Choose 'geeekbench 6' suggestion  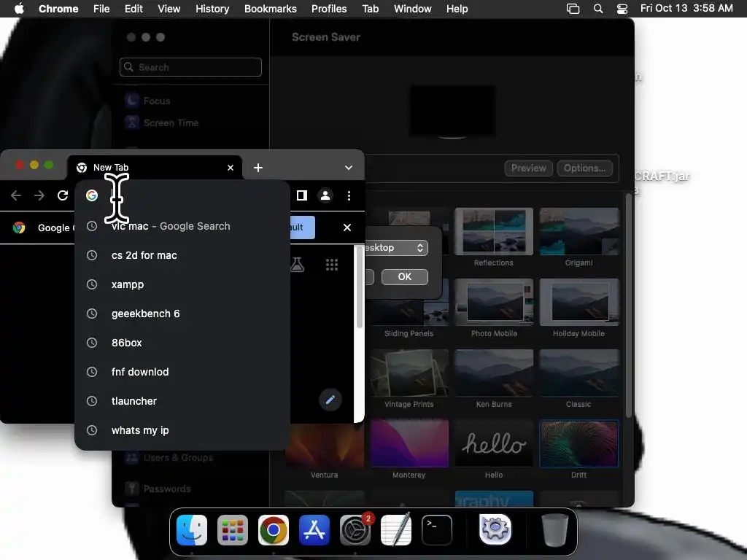(182, 314)
